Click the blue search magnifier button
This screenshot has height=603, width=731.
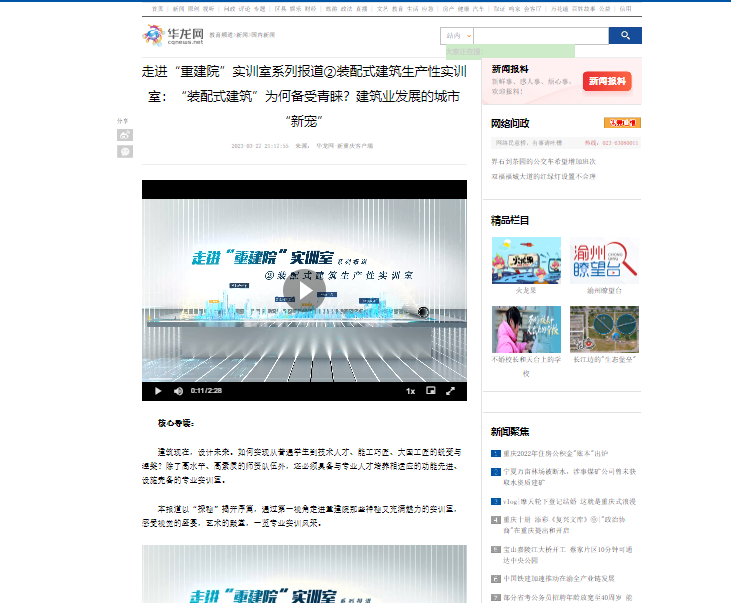tap(624, 36)
